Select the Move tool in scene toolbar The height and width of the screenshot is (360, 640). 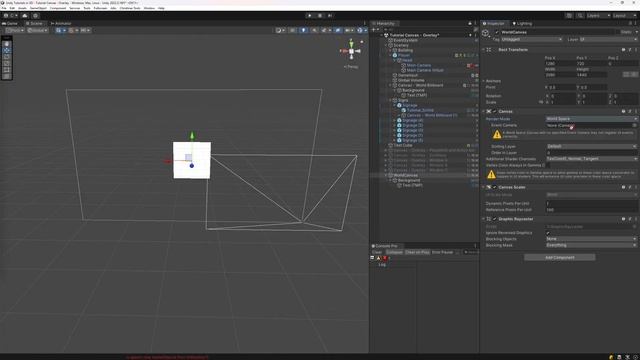pyautogui.click(x=7, y=50)
